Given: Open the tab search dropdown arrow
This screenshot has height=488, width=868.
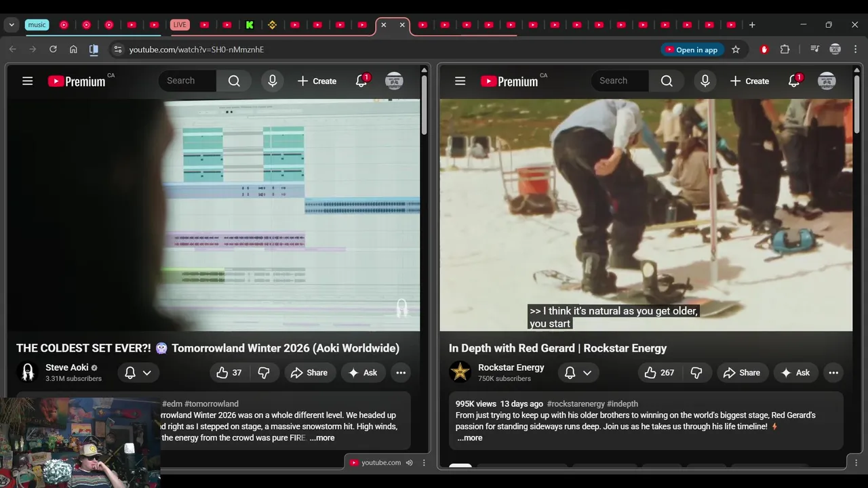Looking at the screenshot, I should [x=12, y=25].
